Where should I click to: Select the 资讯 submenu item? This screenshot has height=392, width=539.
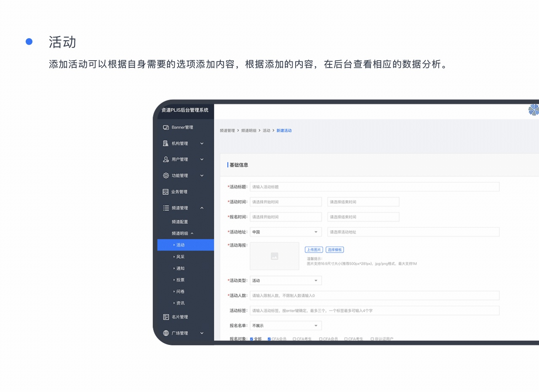pos(180,303)
